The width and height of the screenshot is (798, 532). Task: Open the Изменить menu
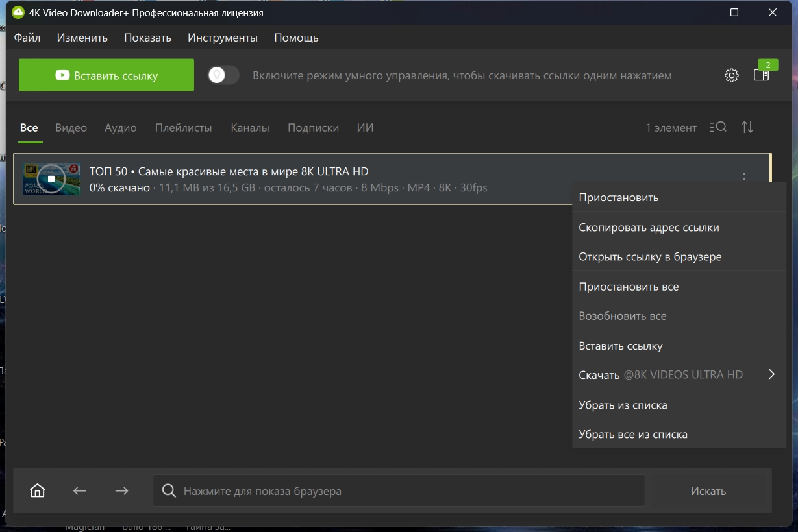pyautogui.click(x=82, y=38)
